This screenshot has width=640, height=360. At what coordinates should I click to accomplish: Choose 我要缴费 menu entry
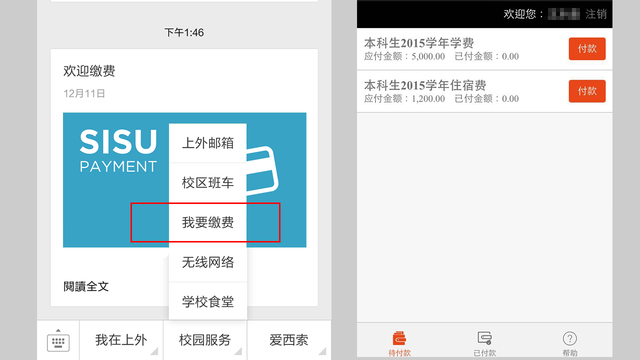pyautogui.click(x=208, y=222)
